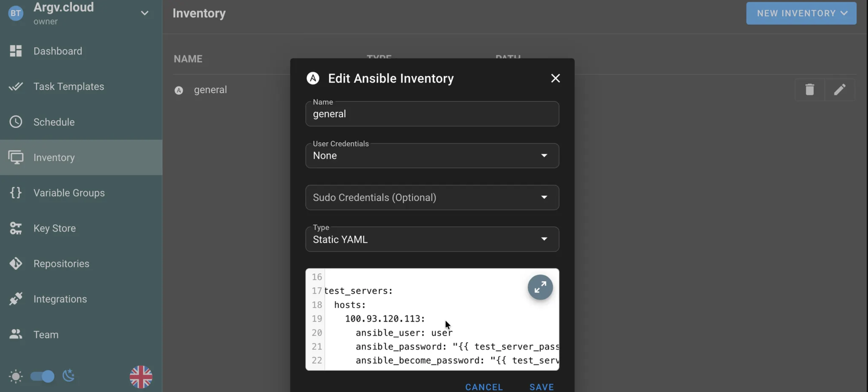Navigate to Variable Groups
Viewport: 868px width, 392px height.
click(69, 193)
